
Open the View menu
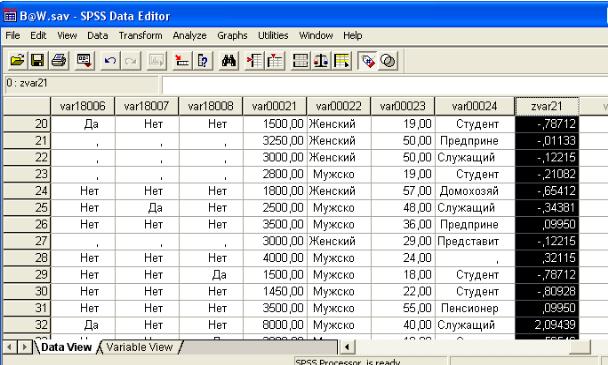point(67,36)
